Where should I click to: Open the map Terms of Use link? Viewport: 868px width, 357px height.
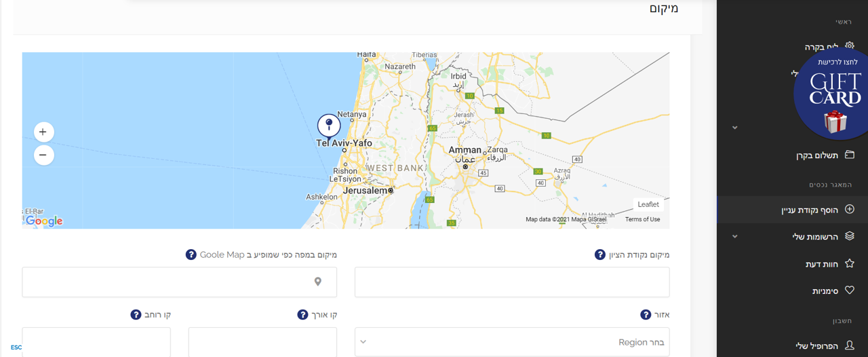642,219
